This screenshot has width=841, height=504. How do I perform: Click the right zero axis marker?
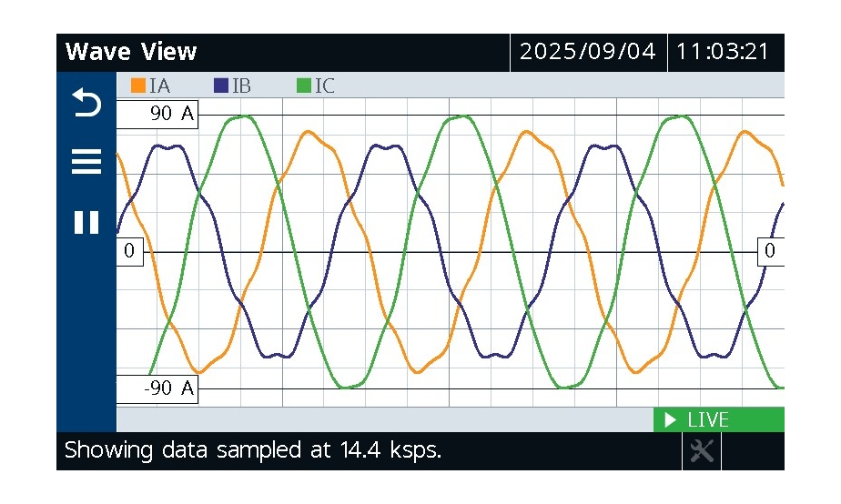[770, 252]
